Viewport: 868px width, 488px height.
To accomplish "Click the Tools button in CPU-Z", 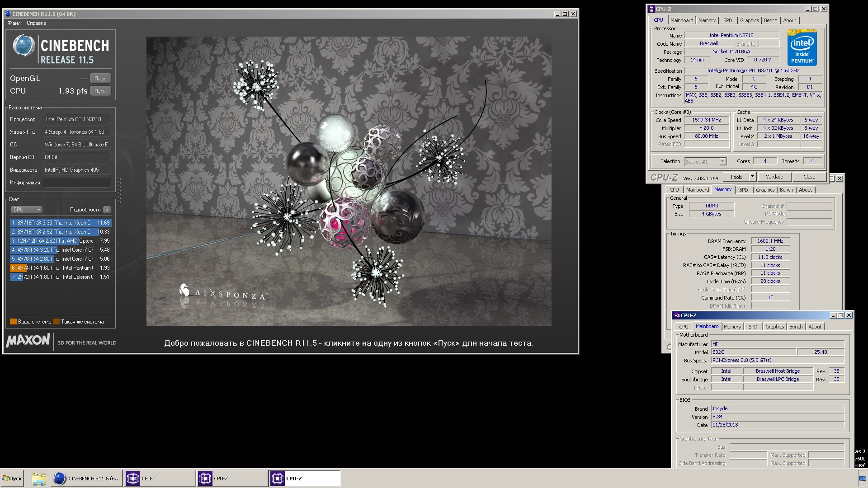I will point(736,177).
